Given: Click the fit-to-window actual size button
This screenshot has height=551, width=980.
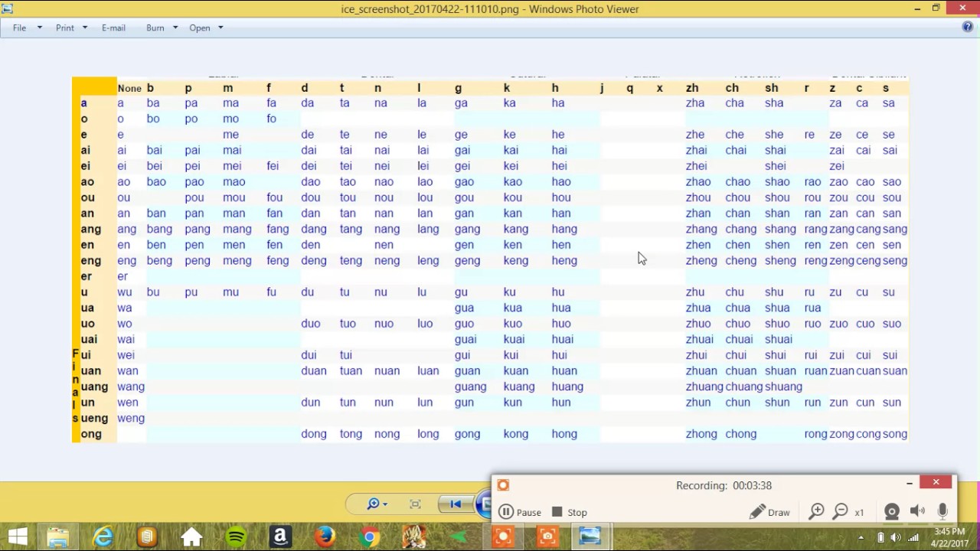Looking at the screenshot, I should [x=415, y=504].
